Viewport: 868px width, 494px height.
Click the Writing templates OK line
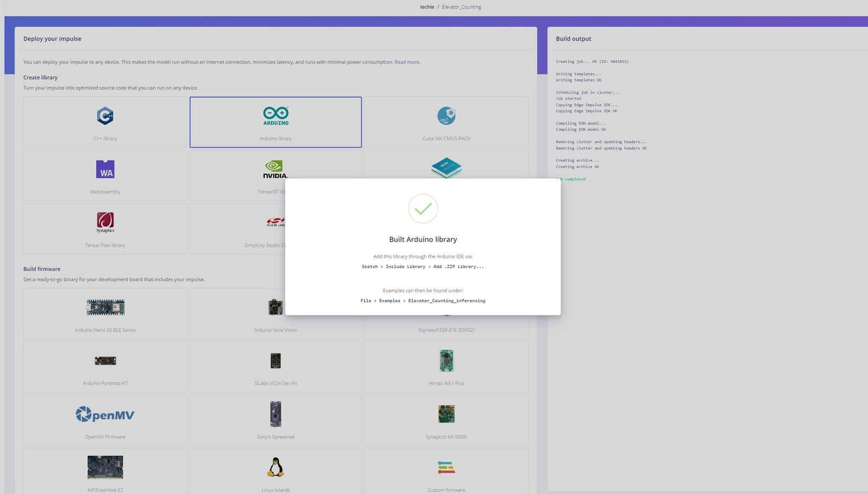coord(578,80)
